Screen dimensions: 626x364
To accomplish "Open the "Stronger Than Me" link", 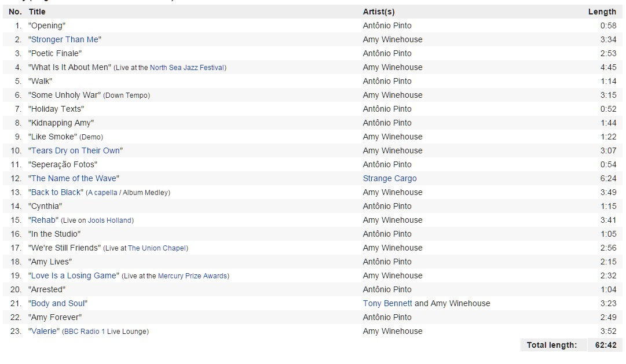I will tap(65, 39).
